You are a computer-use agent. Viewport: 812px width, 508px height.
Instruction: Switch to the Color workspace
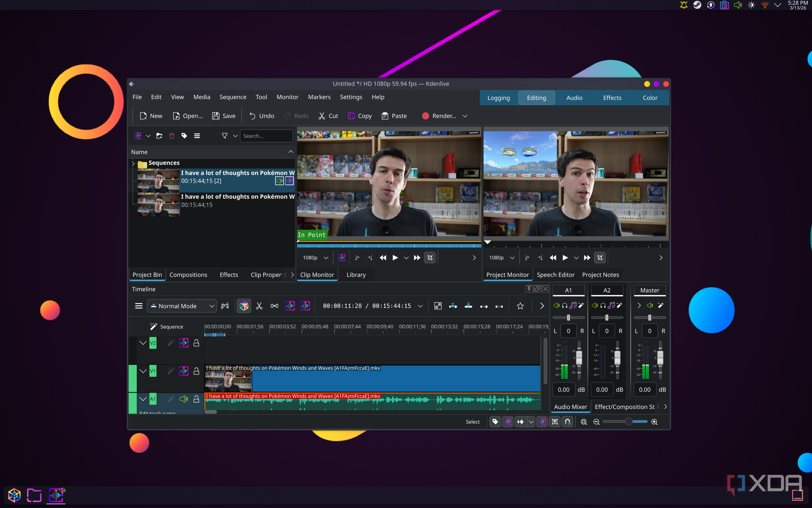click(650, 98)
